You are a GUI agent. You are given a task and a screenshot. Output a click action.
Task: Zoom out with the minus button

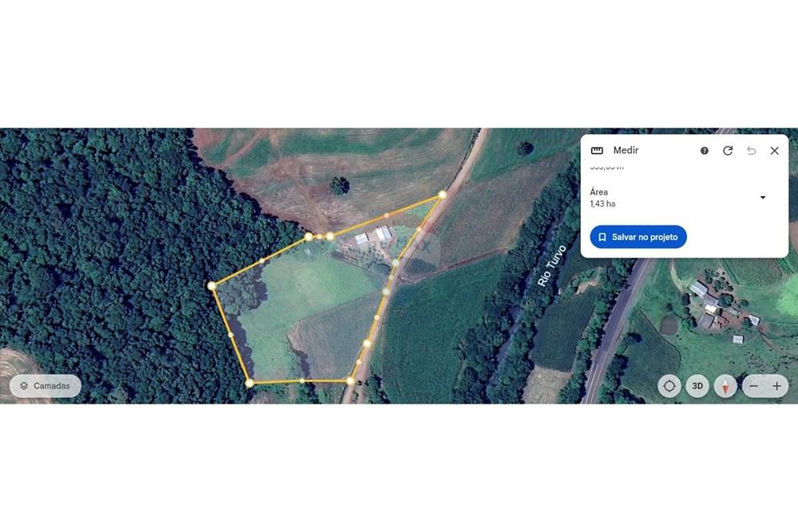pos(754,386)
